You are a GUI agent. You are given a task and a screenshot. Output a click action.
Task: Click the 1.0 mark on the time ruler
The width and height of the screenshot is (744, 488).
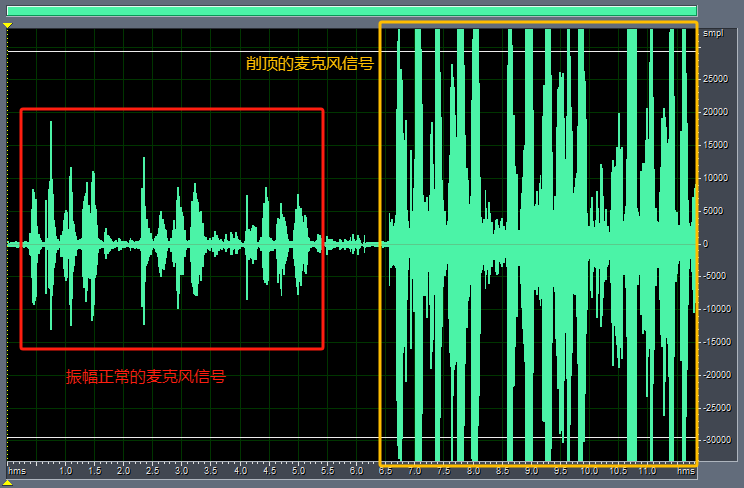[x=66, y=470]
